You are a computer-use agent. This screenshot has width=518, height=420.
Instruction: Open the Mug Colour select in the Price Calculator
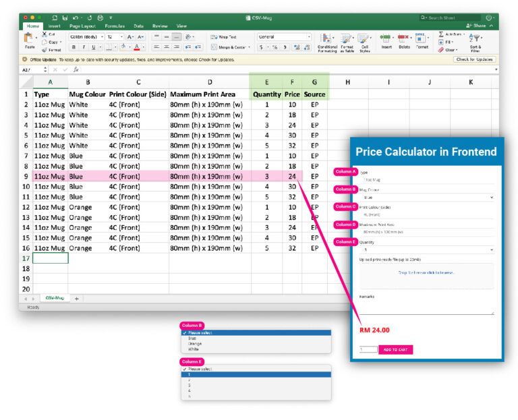427,197
